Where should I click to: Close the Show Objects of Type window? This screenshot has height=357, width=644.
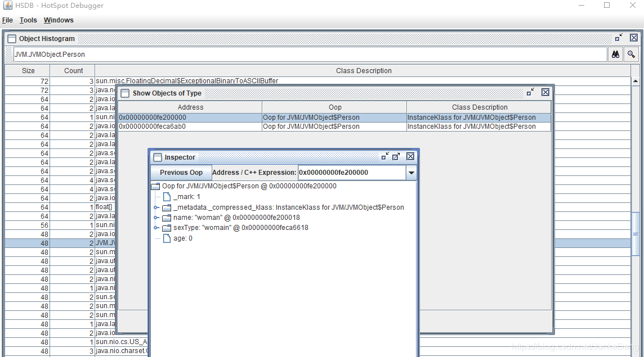tap(545, 92)
